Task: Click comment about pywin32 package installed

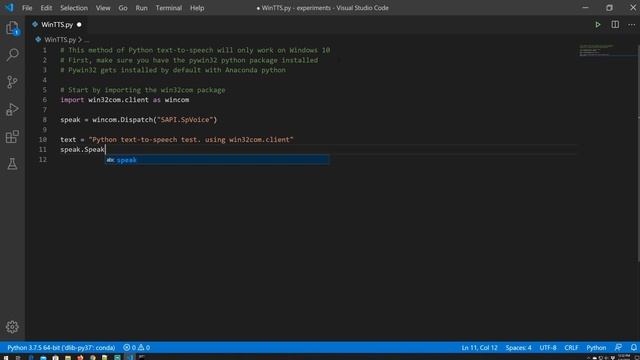Action: tap(189, 60)
